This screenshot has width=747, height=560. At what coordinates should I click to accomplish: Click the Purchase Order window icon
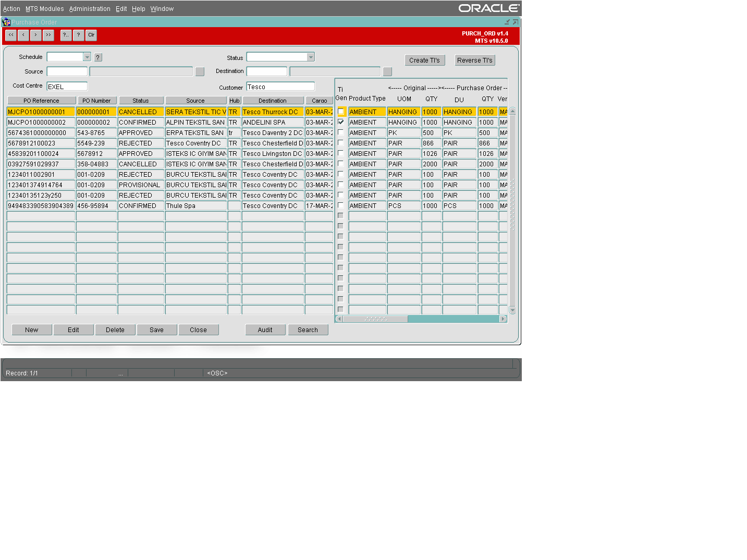tap(6, 22)
